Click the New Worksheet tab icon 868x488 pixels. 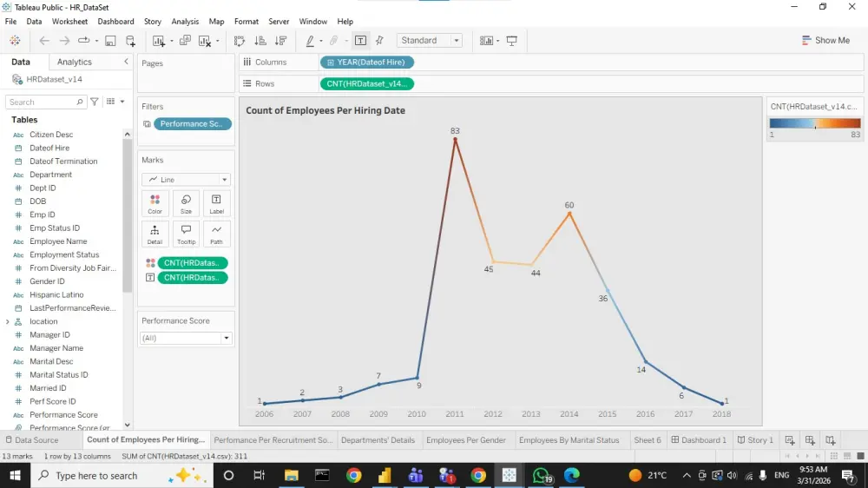click(790, 440)
